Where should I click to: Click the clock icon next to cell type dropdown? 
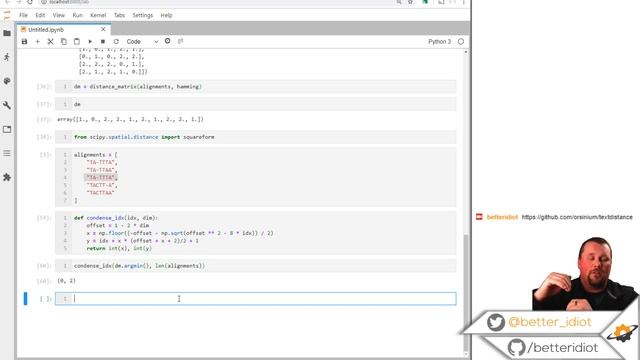[x=167, y=41]
